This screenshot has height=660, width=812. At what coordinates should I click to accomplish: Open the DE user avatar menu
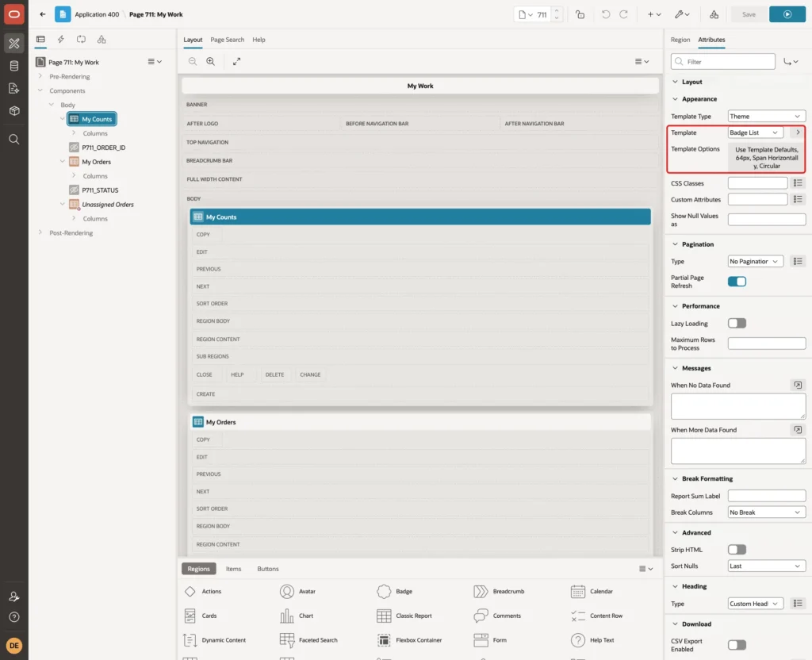point(14,646)
